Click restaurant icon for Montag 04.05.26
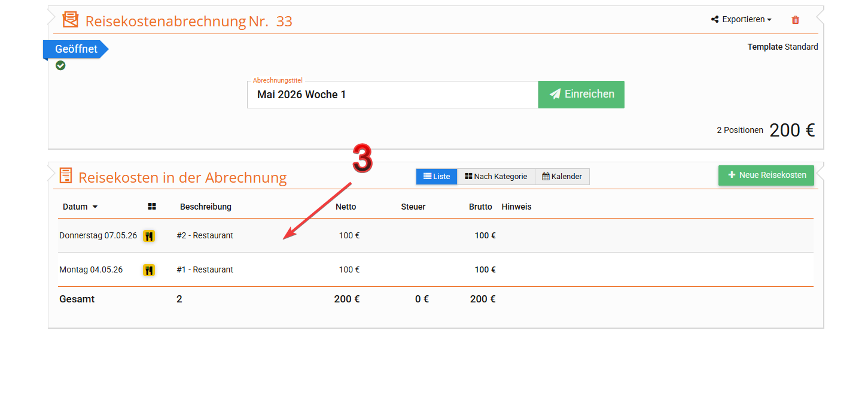Image resolution: width=868 pixels, height=415 pixels. pyautogui.click(x=149, y=270)
